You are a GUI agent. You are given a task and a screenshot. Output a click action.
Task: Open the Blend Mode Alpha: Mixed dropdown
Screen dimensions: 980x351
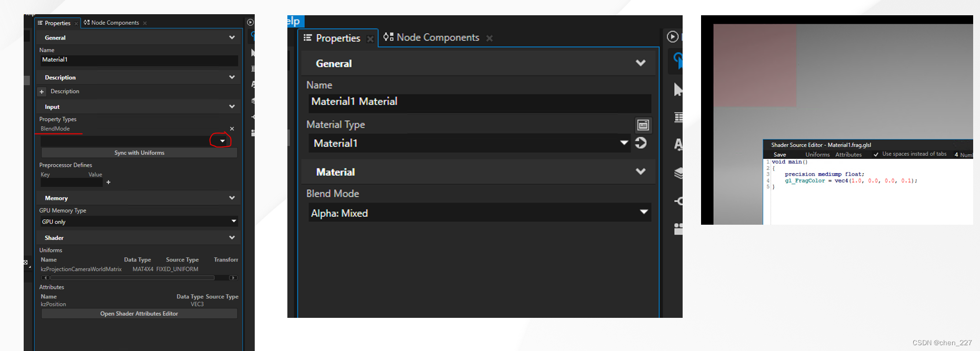479,213
